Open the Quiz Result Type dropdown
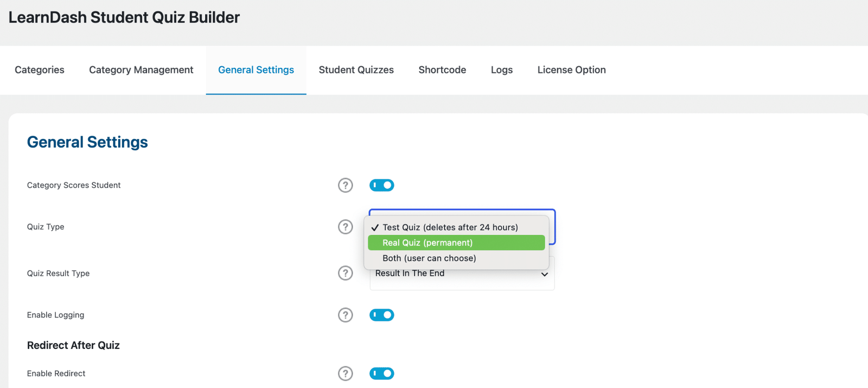 pyautogui.click(x=462, y=274)
